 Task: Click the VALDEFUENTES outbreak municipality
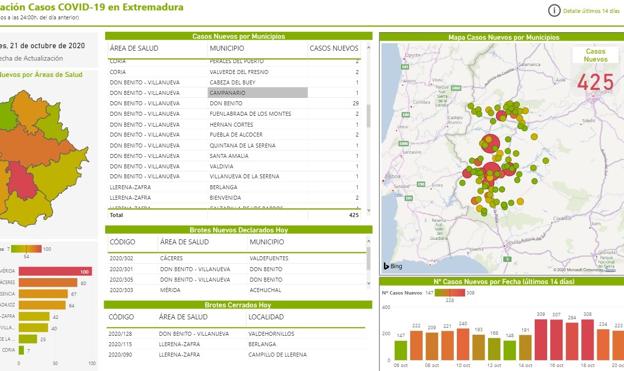point(269,258)
